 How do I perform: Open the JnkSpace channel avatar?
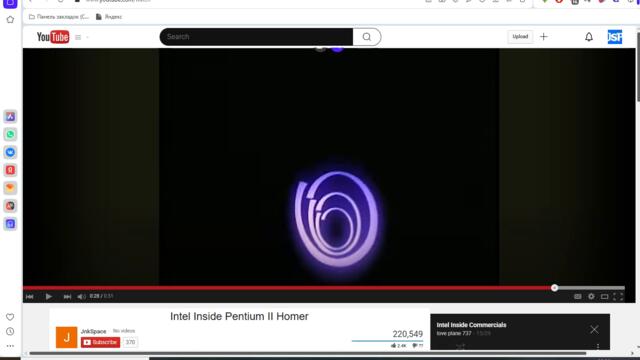(x=67, y=337)
